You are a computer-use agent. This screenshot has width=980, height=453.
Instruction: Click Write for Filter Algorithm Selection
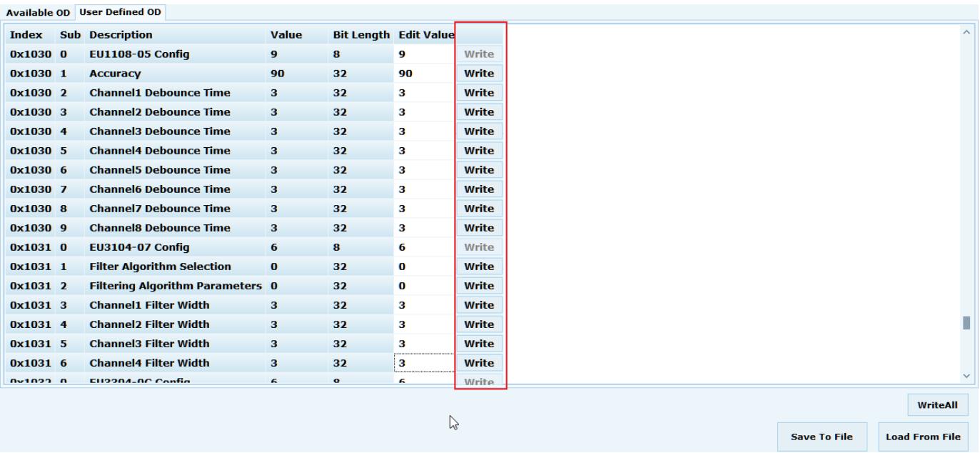(x=479, y=267)
